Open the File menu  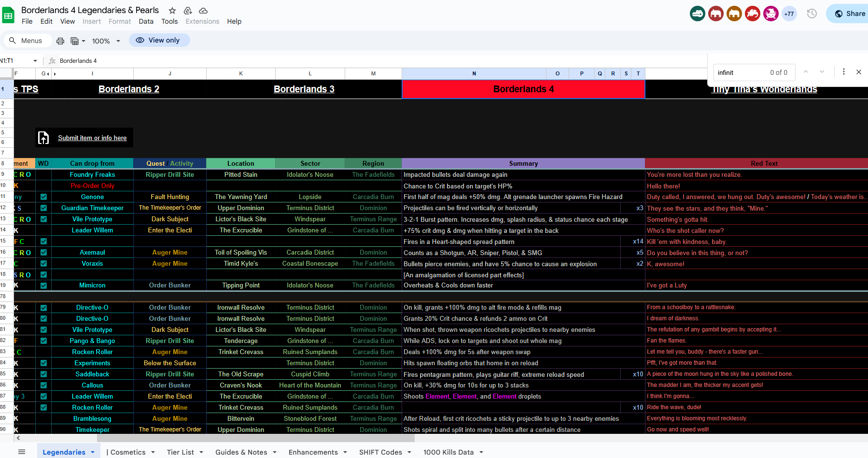click(27, 21)
